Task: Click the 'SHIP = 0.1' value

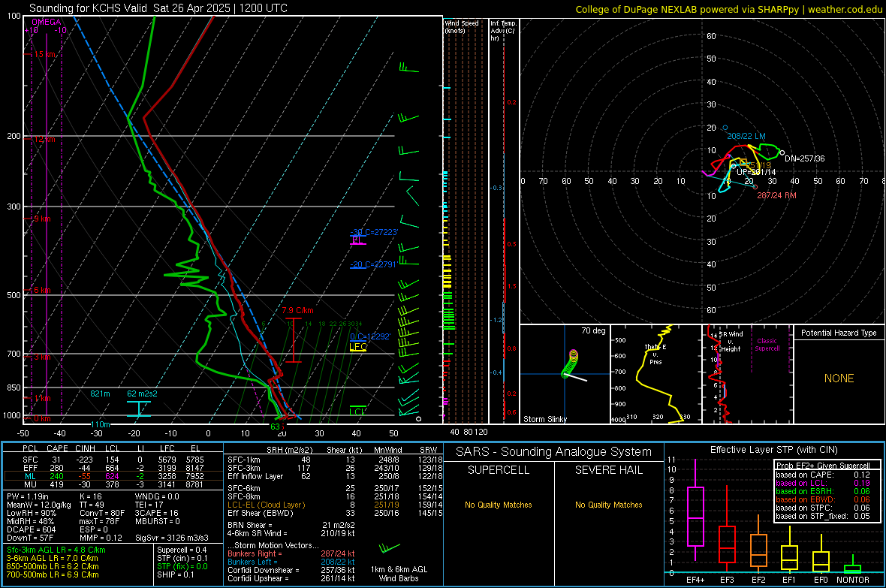Action: point(176,574)
